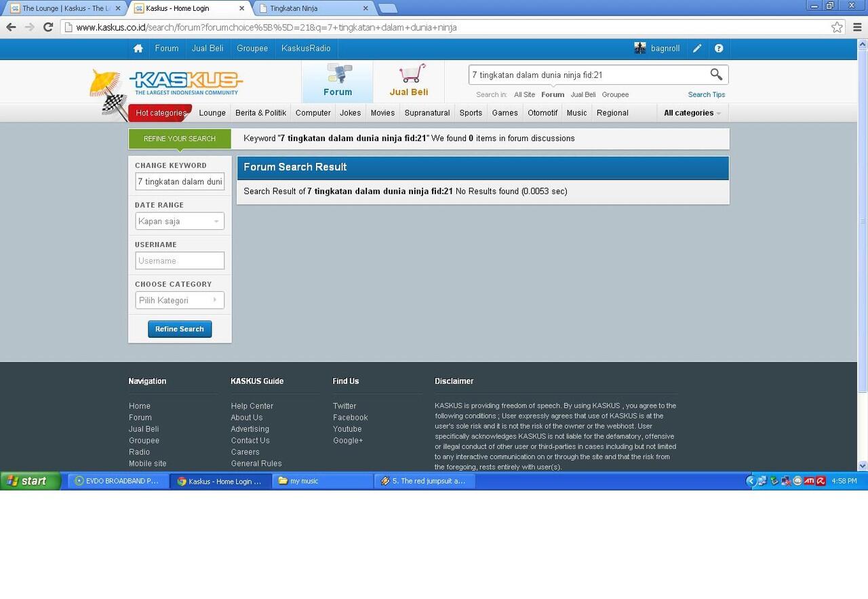This screenshot has width=868, height=599.
Task: Expand the All categories dropdown
Action: [692, 113]
